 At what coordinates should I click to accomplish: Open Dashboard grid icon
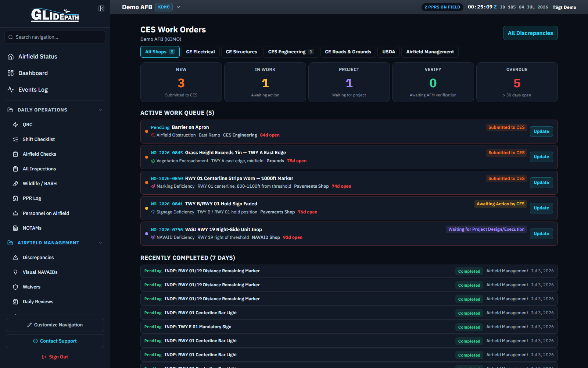pos(11,73)
